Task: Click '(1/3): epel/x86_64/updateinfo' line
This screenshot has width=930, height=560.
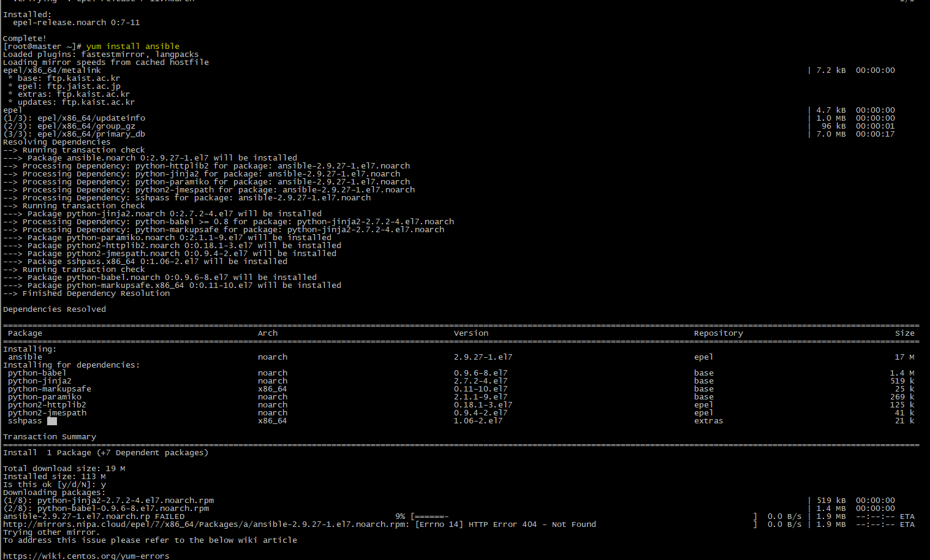Action: tap(74, 118)
